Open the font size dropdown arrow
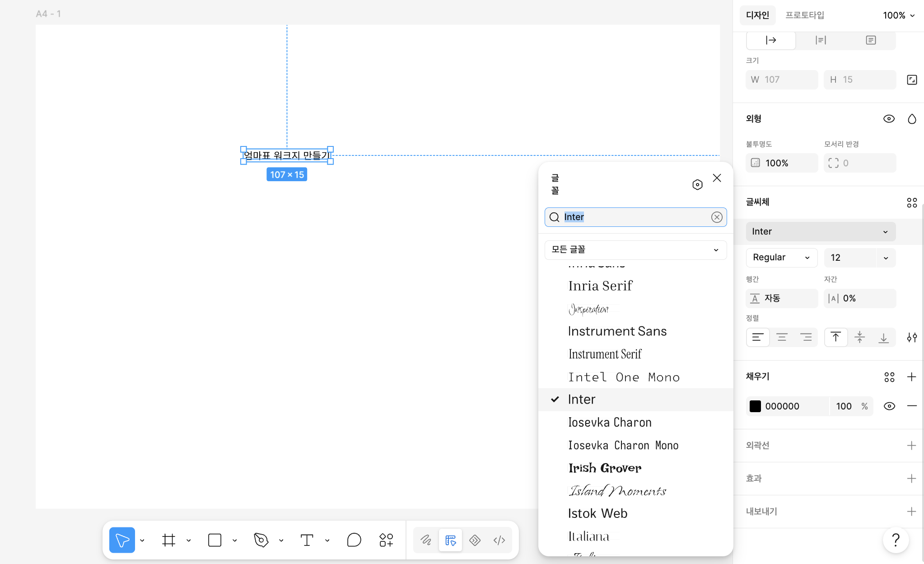Screen dimensions: 924x564 [x=886, y=258]
